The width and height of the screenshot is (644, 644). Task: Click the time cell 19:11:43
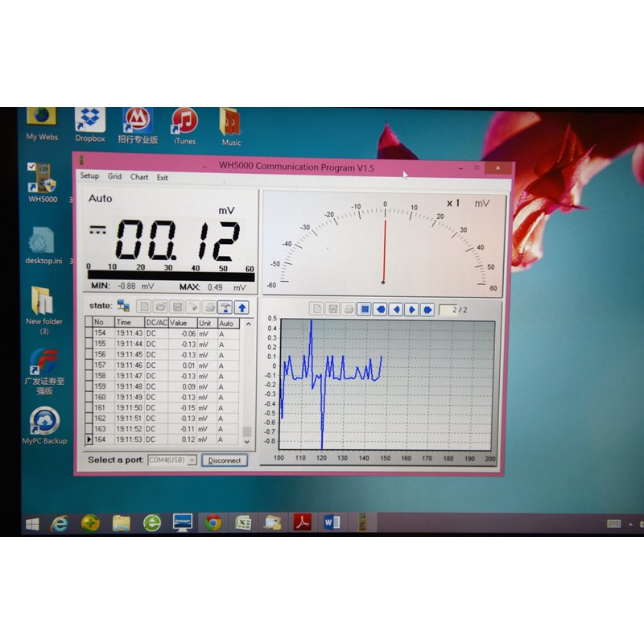pyautogui.click(x=130, y=333)
